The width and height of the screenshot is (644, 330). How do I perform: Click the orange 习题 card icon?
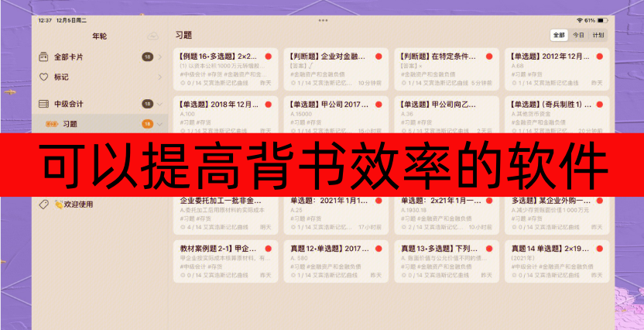(52, 124)
